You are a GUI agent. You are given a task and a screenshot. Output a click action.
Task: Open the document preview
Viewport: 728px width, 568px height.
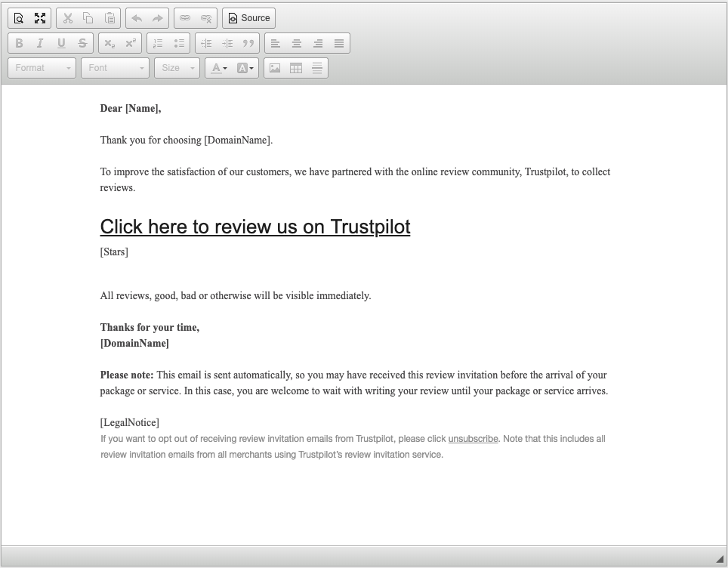[19, 18]
